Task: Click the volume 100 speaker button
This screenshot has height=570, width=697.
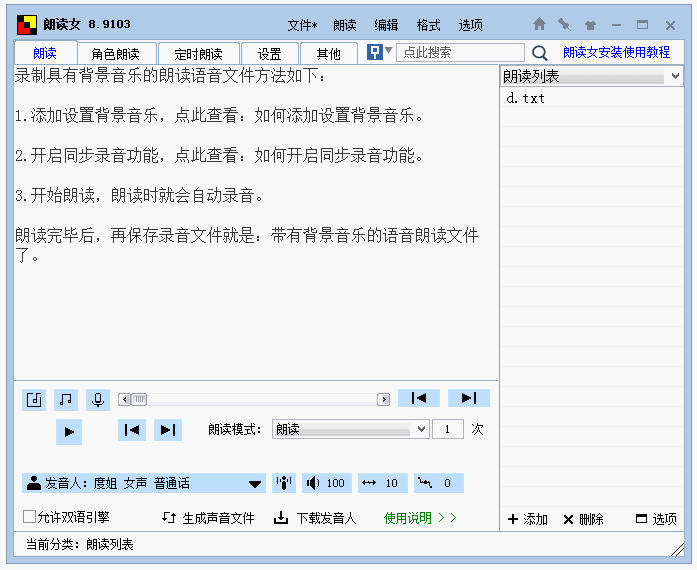Action: click(327, 483)
